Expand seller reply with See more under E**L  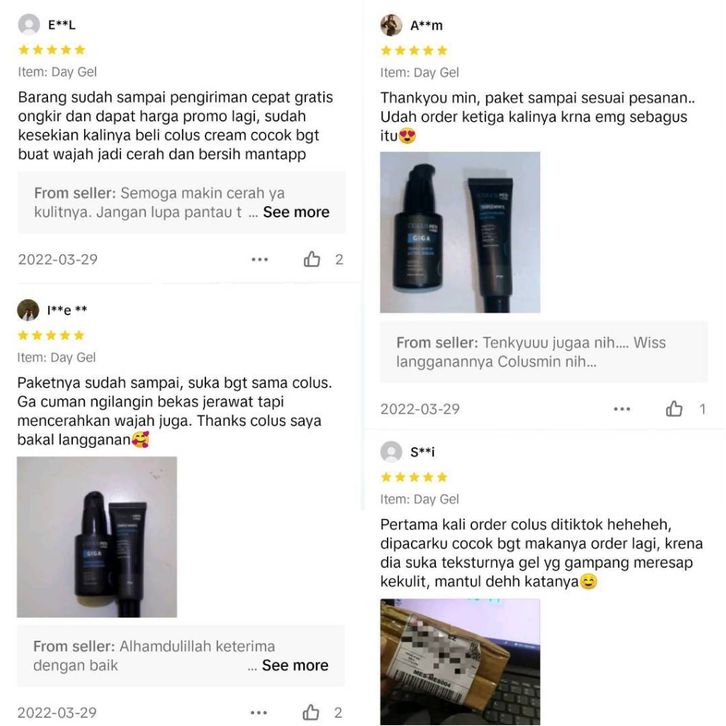296,212
